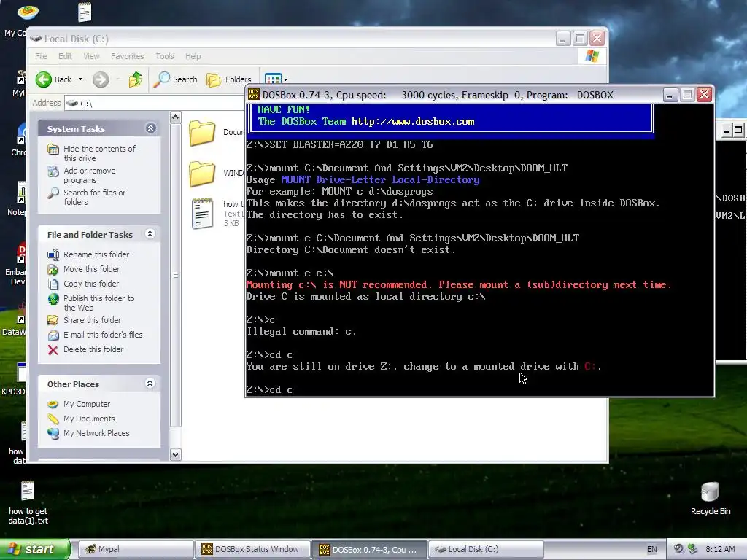Screen dimensions: 747x560
Task: Select the Documents and Settings folder icon
Action: click(x=202, y=133)
